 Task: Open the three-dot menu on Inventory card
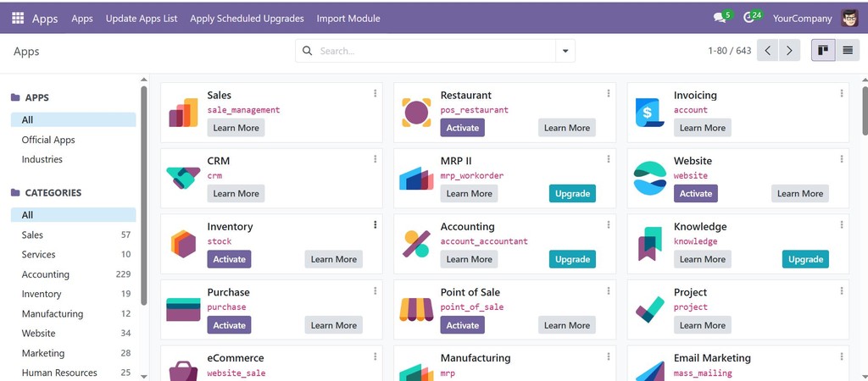[x=375, y=224]
